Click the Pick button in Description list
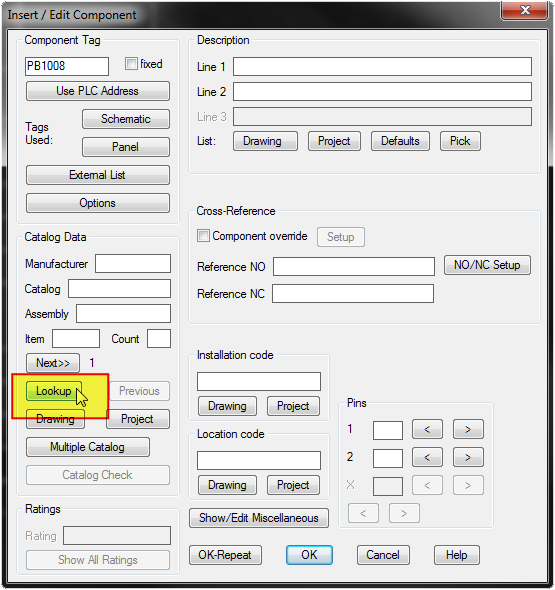Image resolution: width=555 pixels, height=590 pixels. click(x=460, y=141)
